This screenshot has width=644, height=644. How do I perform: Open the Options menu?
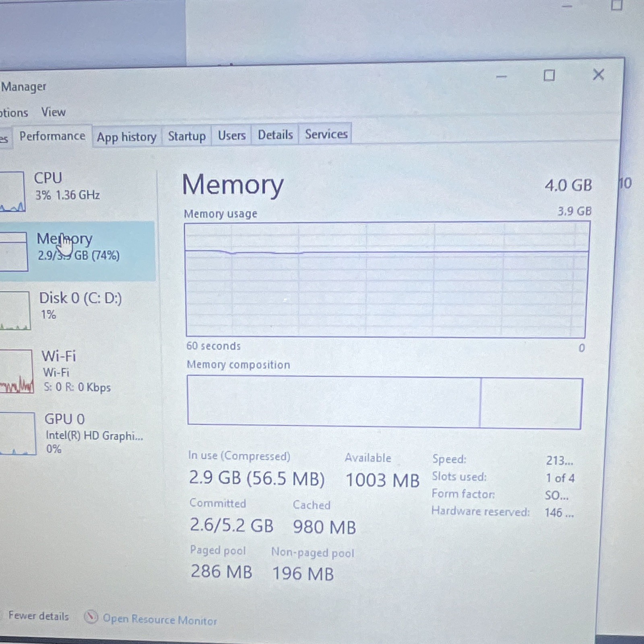point(13,112)
